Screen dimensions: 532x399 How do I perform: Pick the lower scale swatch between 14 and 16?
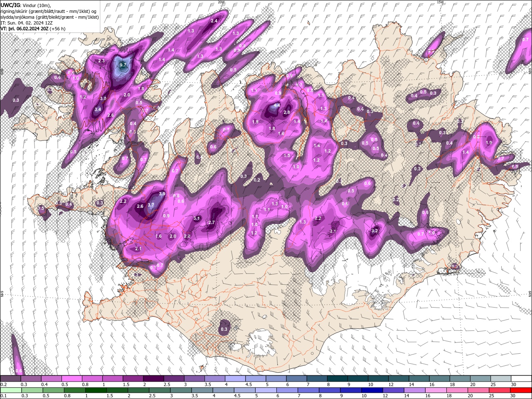pyautogui.click(x=414, y=390)
